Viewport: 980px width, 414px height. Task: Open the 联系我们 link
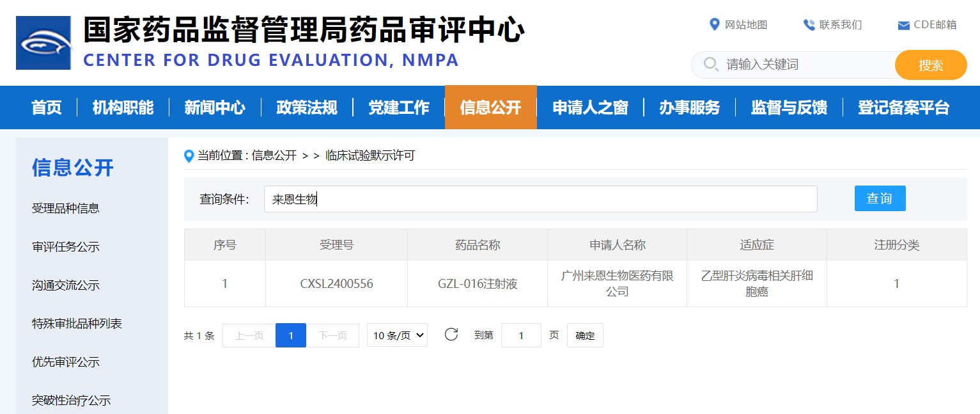coord(841,25)
